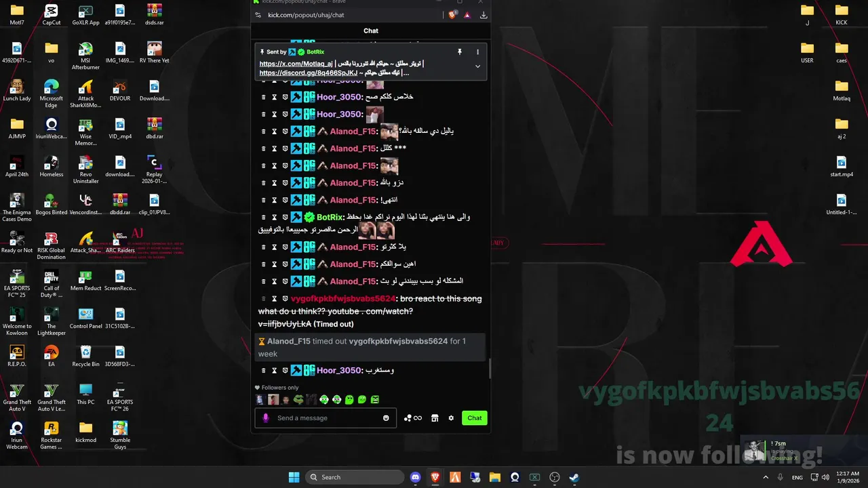Viewport: 868px width, 488px height.
Task: Delete the last Hoor_3050 message
Action: click(264, 371)
